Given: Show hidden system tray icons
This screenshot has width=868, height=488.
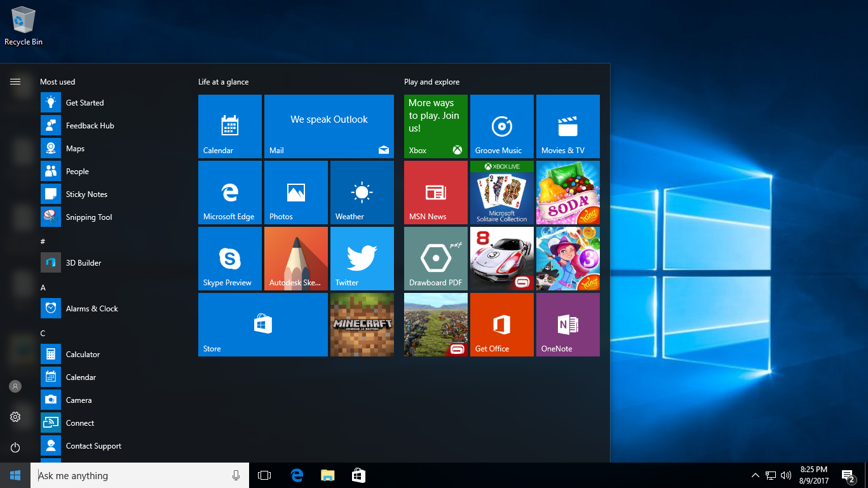Looking at the screenshot, I should 756,475.
